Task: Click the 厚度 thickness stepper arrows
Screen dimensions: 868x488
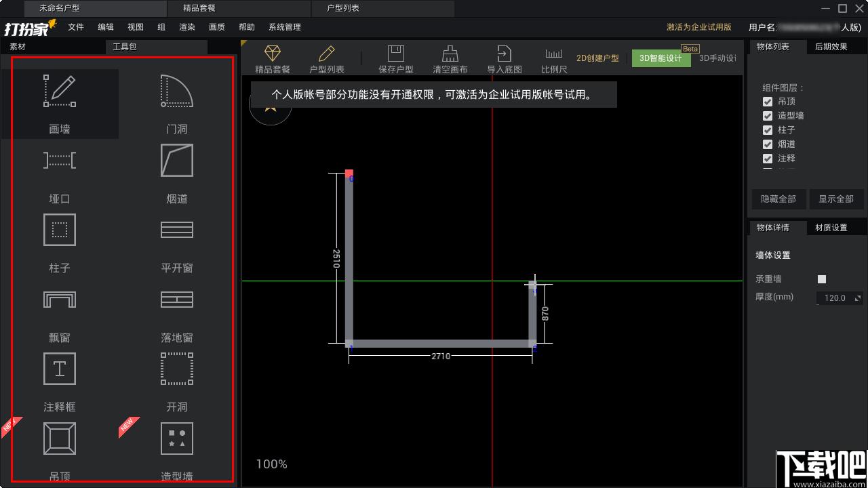Action: coord(858,298)
